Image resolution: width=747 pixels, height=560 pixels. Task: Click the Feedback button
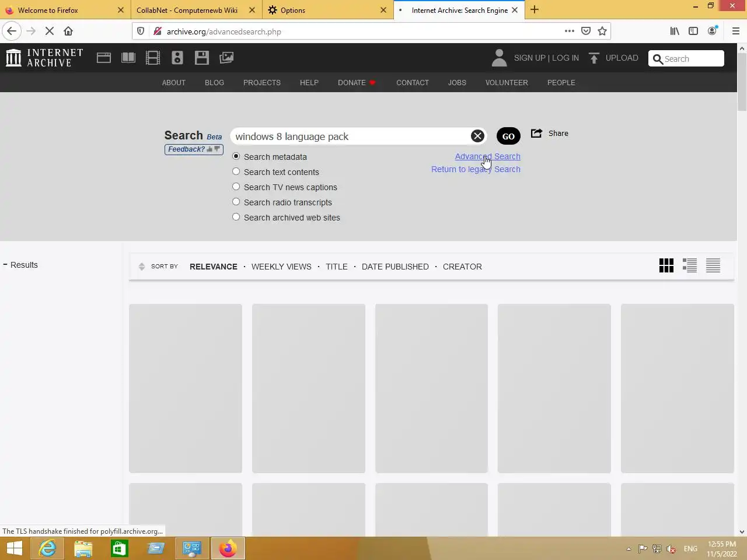click(194, 149)
